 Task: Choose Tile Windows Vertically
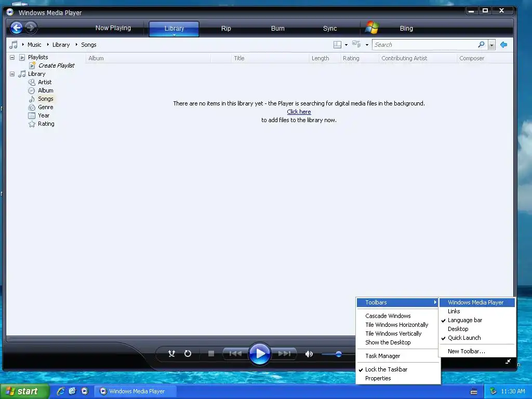click(x=397, y=334)
